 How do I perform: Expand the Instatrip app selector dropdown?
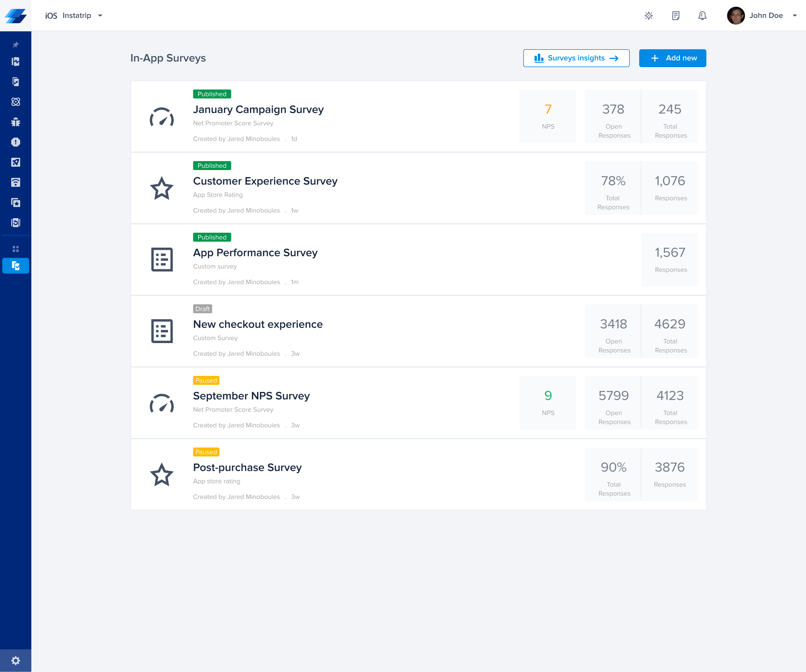pyautogui.click(x=100, y=16)
